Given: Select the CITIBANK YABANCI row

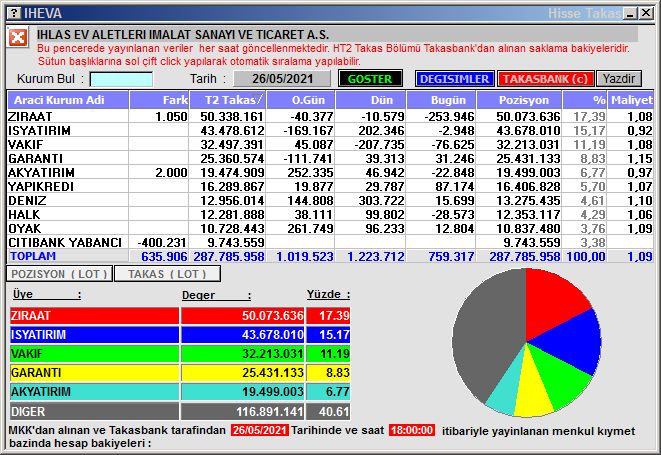Looking at the screenshot, I should pyautogui.click(x=330, y=242).
